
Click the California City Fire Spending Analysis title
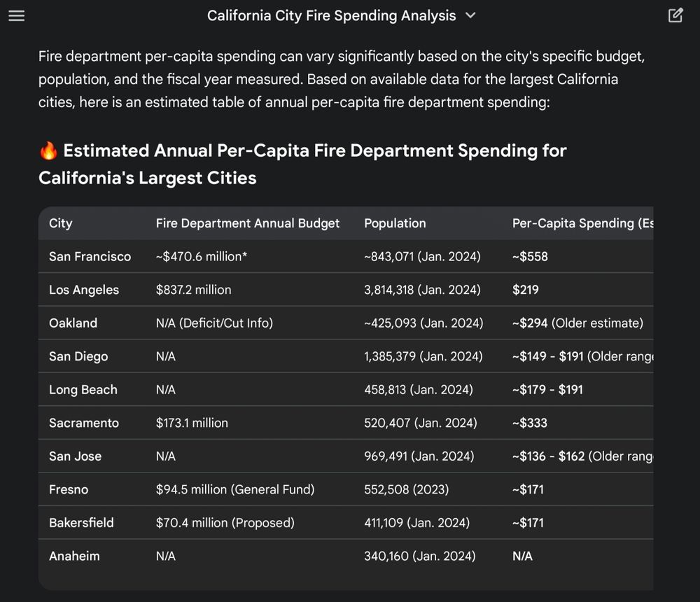[331, 15]
